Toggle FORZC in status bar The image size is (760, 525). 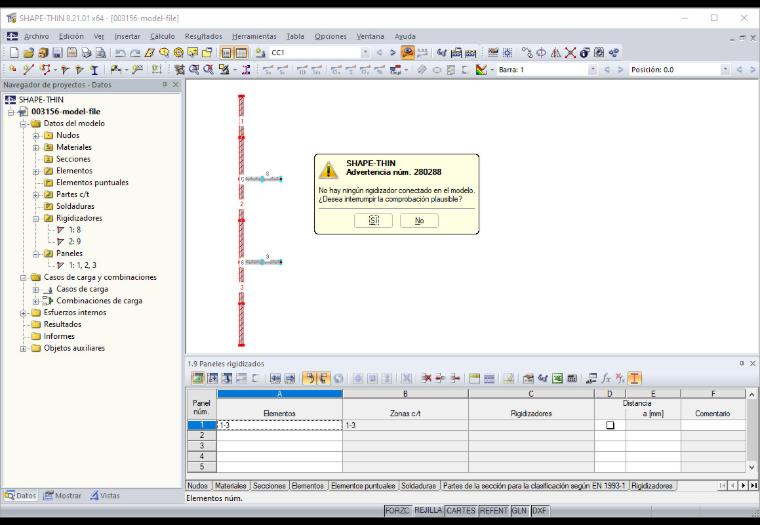point(397,510)
